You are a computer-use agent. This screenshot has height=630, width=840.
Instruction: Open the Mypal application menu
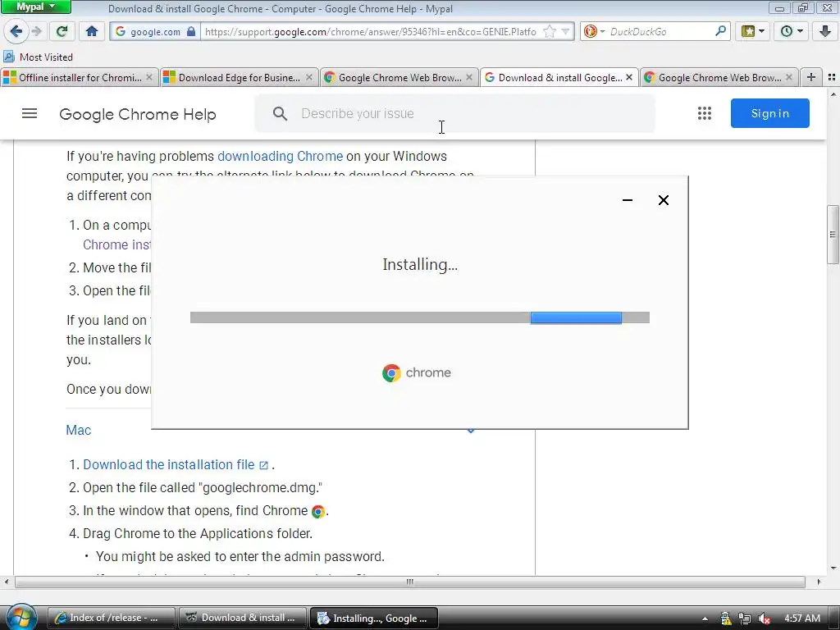(x=35, y=7)
